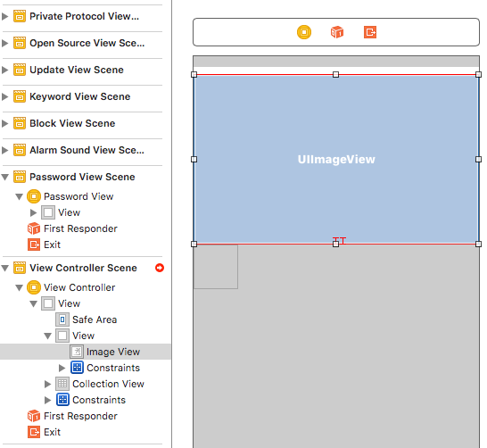Image resolution: width=487 pixels, height=448 pixels.
Task: Collapse the nested View containing Image View
Action: click(47, 336)
